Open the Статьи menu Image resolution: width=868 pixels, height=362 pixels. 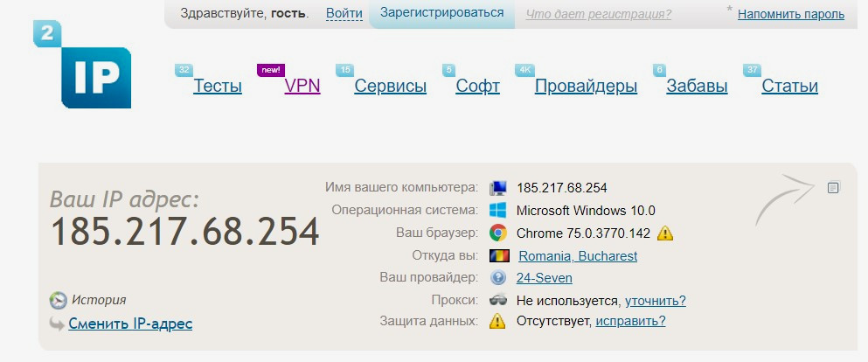coord(790,87)
